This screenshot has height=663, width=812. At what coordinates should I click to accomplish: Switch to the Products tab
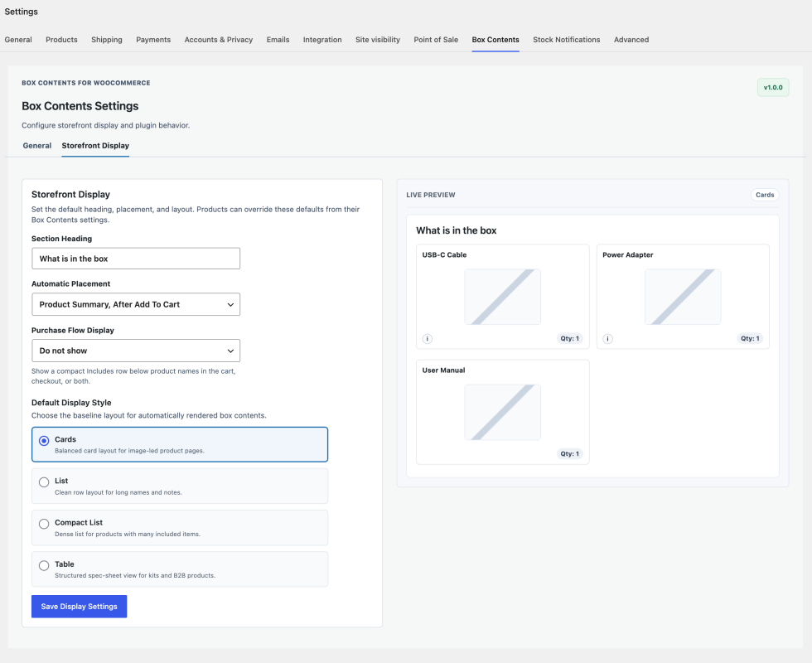[x=61, y=40]
